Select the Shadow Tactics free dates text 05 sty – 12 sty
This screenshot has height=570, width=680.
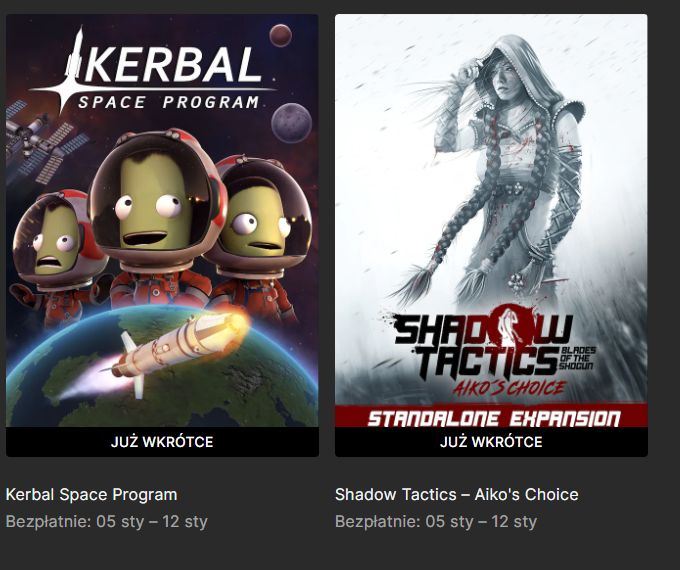click(481, 521)
